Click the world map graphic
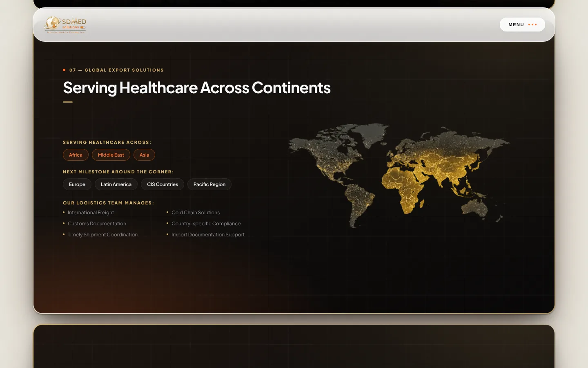This screenshot has width=588, height=368. pyautogui.click(x=399, y=175)
